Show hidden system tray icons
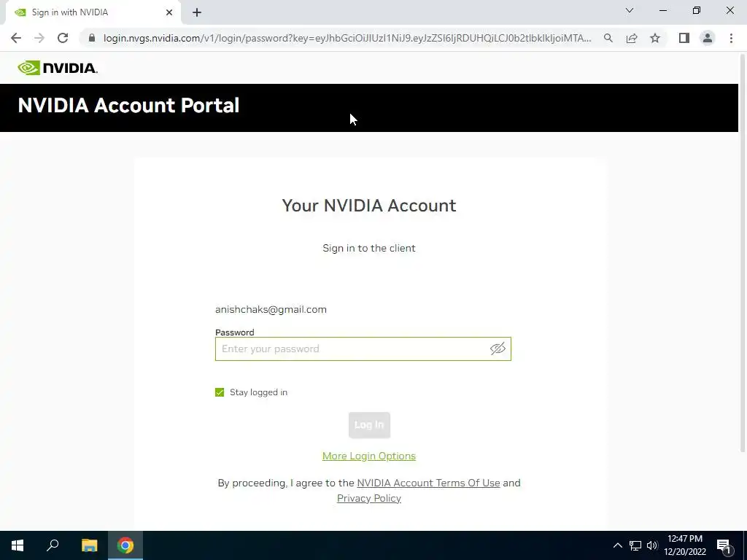747x560 pixels. click(x=617, y=545)
